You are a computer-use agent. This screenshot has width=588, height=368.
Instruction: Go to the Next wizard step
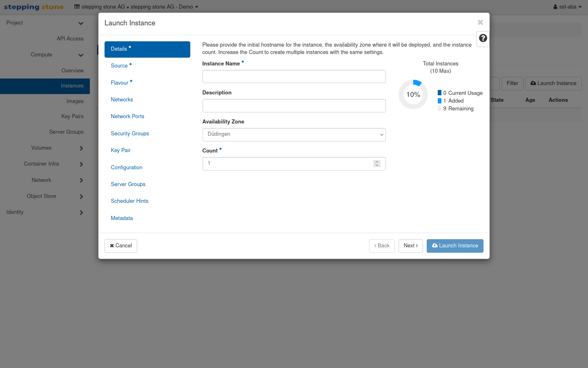[x=411, y=246]
